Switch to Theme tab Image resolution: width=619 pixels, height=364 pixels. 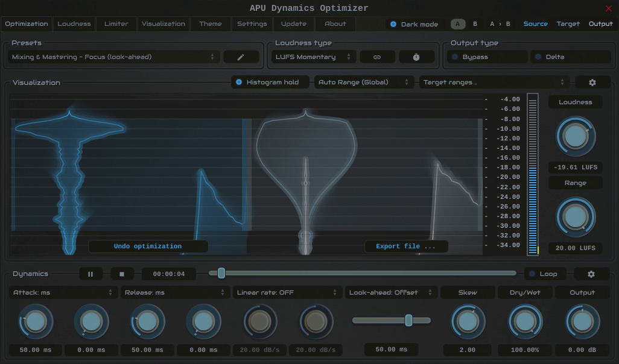[211, 24]
